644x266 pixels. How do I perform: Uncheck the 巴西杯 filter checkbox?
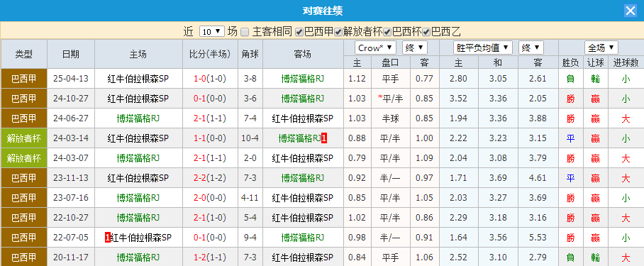tap(387, 32)
